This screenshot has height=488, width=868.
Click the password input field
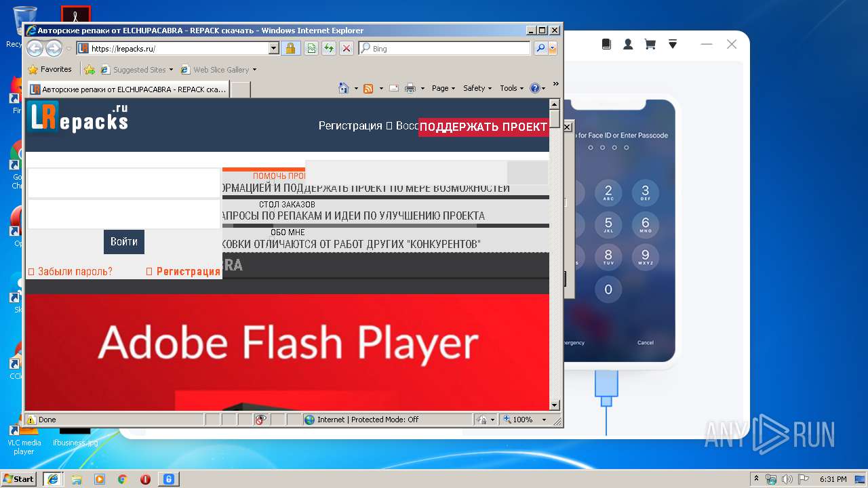[x=123, y=214]
